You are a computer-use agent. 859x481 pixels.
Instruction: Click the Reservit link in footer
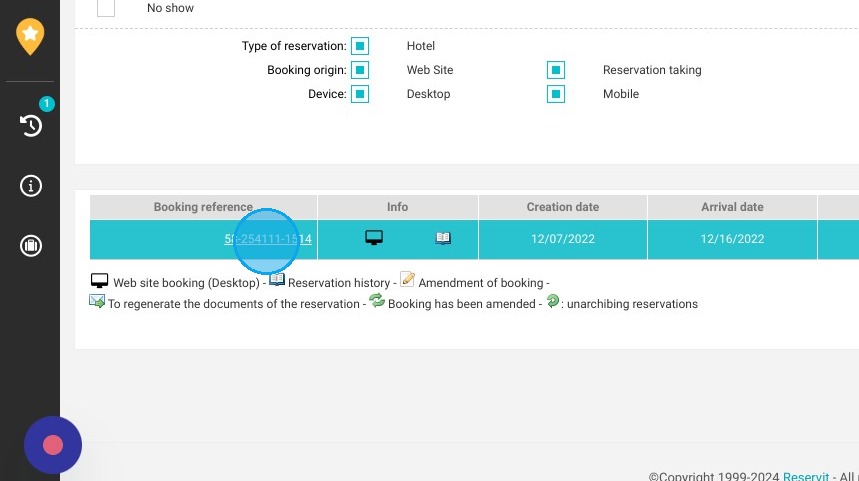tap(806, 477)
